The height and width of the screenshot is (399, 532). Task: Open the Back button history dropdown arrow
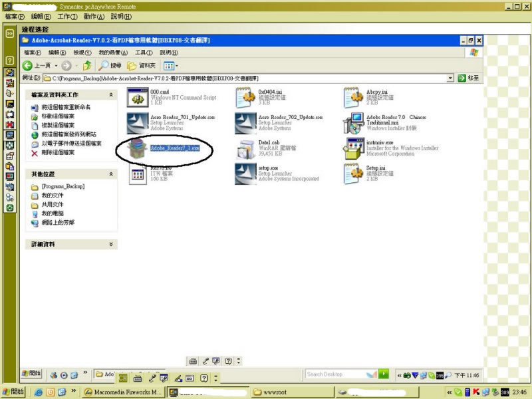(56, 65)
